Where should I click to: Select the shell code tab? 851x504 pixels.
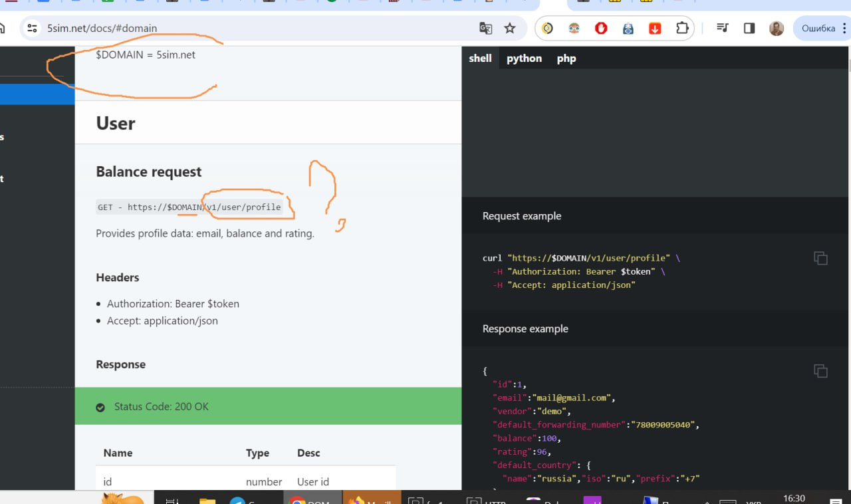(x=480, y=59)
